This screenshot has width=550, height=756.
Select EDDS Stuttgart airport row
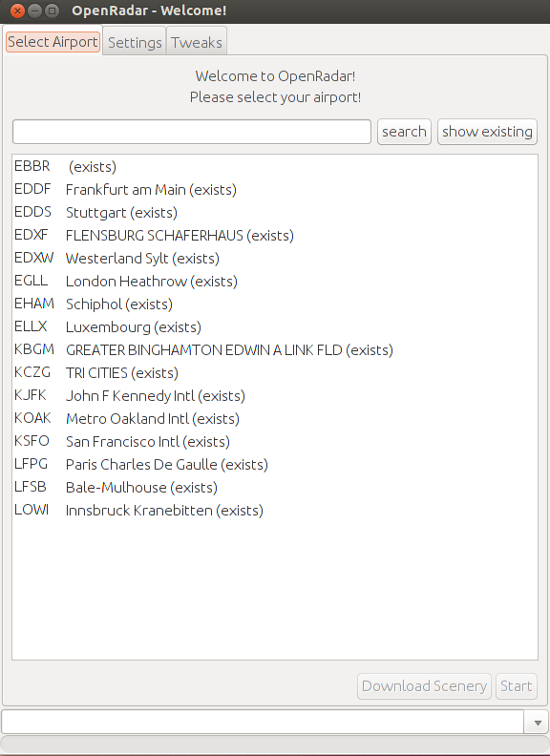coord(275,212)
